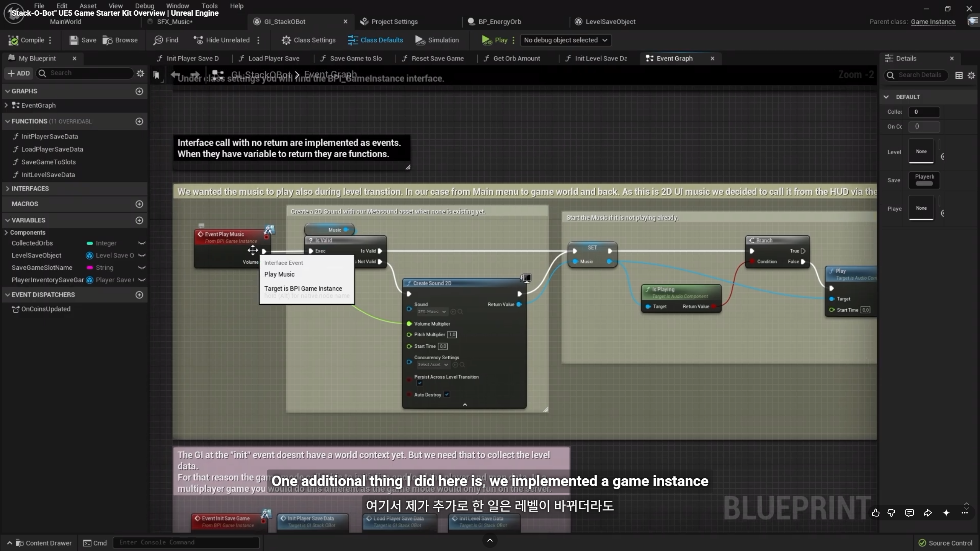
Task: Open Compile options menu dots
Action: (50, 40)
